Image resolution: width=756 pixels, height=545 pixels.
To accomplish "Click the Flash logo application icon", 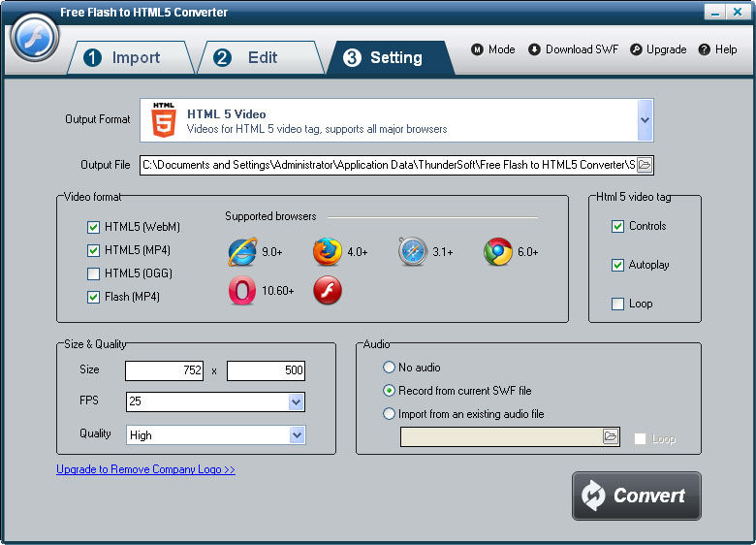I will pyautogui.click(x=35, y=37).
